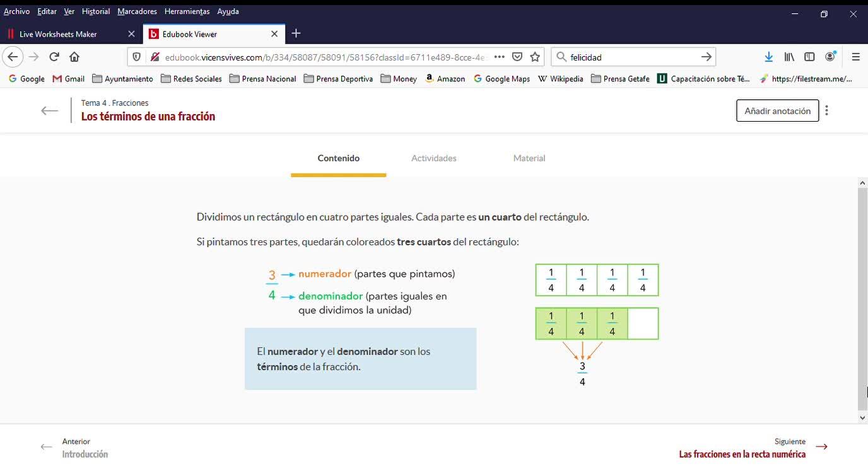Open the Firefox account profile icon
Viewport: 868px width, 469px height.
(x=830, y=56)
